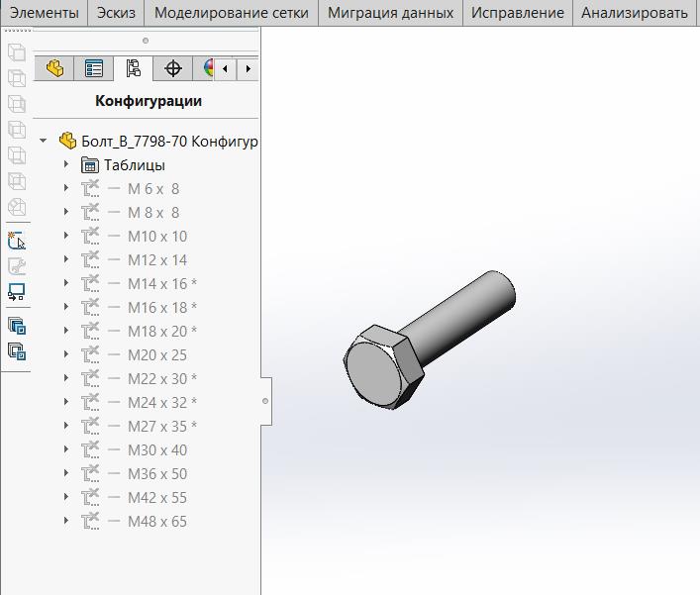
Task: Click the grayed wrench edit icon
Action: 17,266
